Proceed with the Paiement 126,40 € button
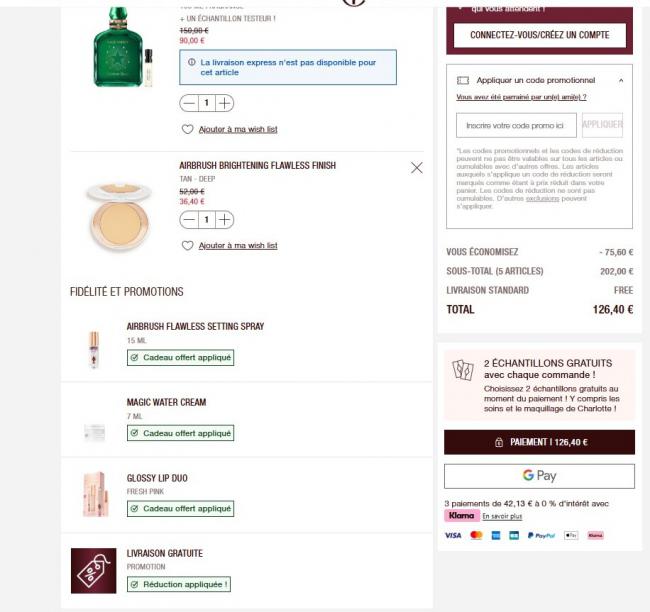This screenshot has width=650, height=612. [x=539, y=442]
